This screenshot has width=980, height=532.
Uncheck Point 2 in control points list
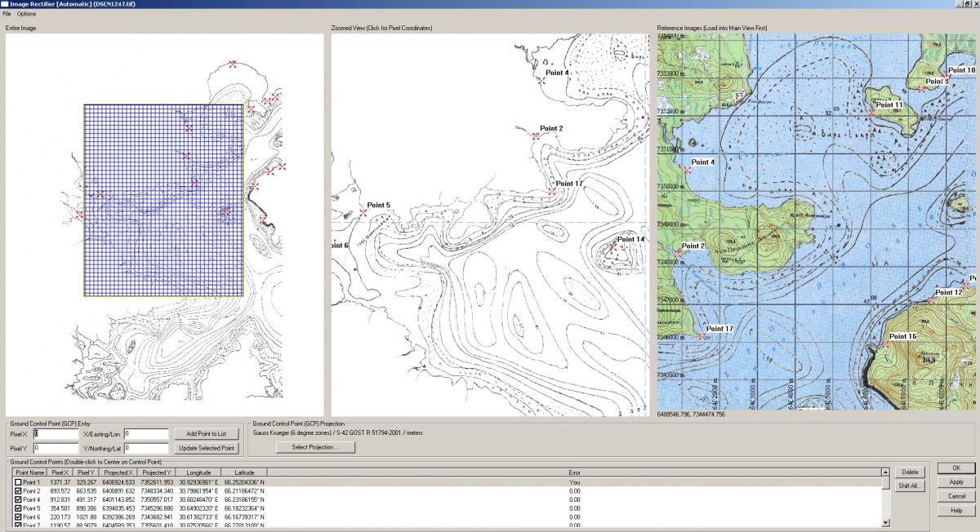pyautogui.click(x=18, y=491)
